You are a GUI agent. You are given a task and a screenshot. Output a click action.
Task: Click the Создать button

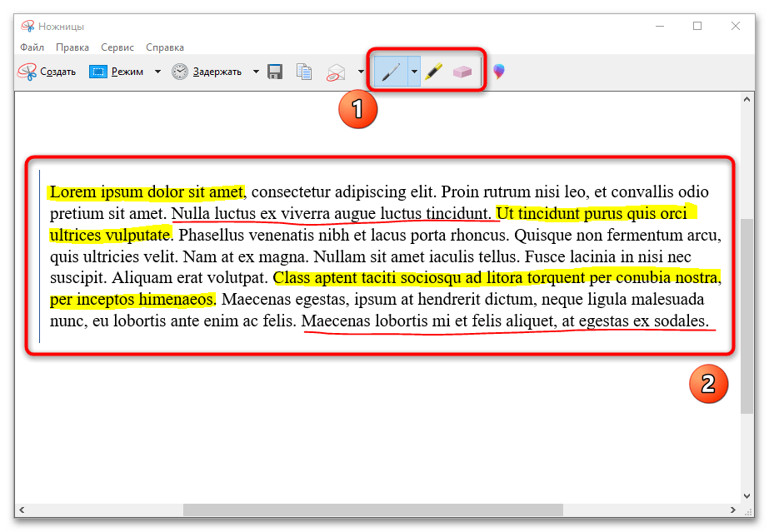click(47, 72)
